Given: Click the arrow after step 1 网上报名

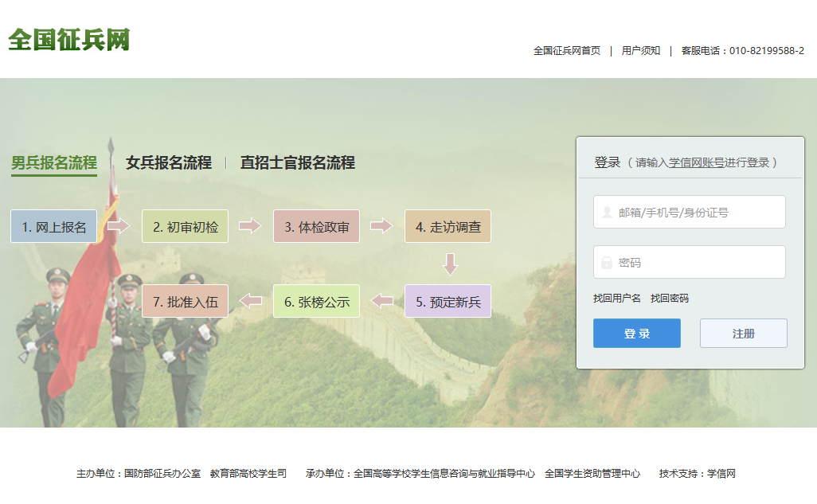Looking at the screenshot, I should tap(119, 226).
